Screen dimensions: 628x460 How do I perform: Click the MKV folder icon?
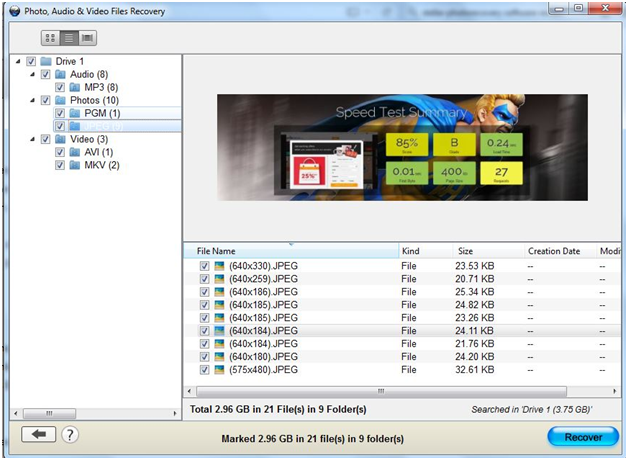[x=74, y=165]
